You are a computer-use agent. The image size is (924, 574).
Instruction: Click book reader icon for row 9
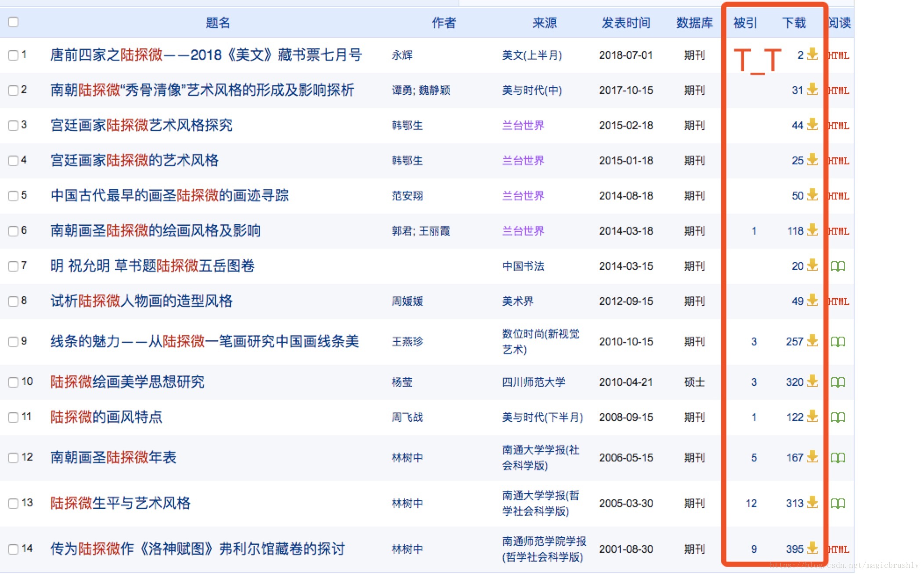click(837, 341)
